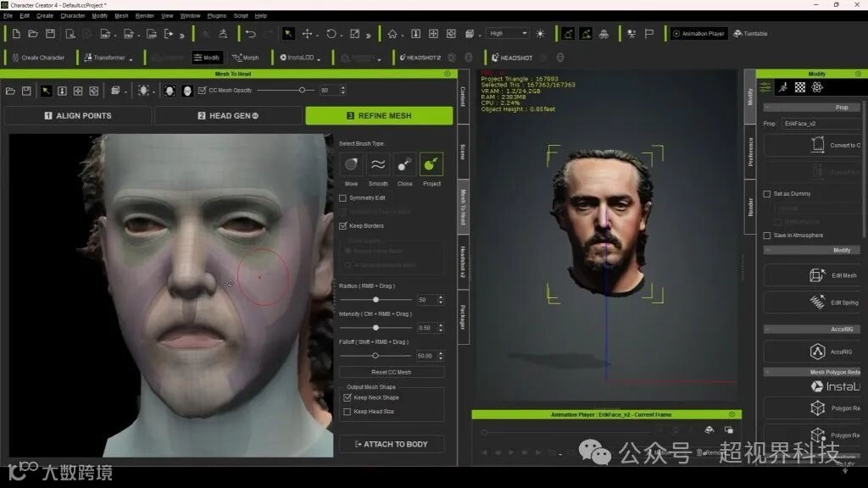Open the sliders Attribute tab icon in Modify
This screenshot has width=868, height=488.
765,87
